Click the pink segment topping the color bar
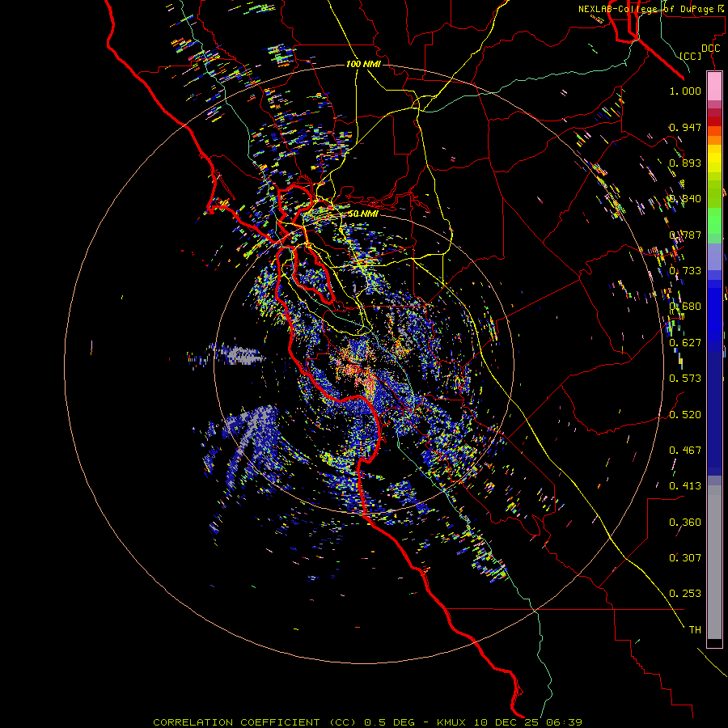Screen dimensions: 728x728 (714, 86)
